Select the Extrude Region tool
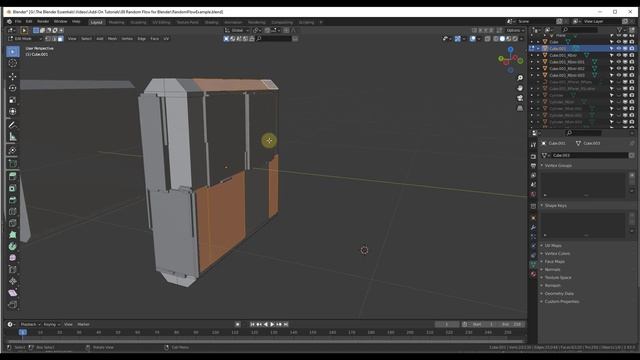The width and height of the screenshot is (640, 360). pyautogui.click(x=13, y=176)
